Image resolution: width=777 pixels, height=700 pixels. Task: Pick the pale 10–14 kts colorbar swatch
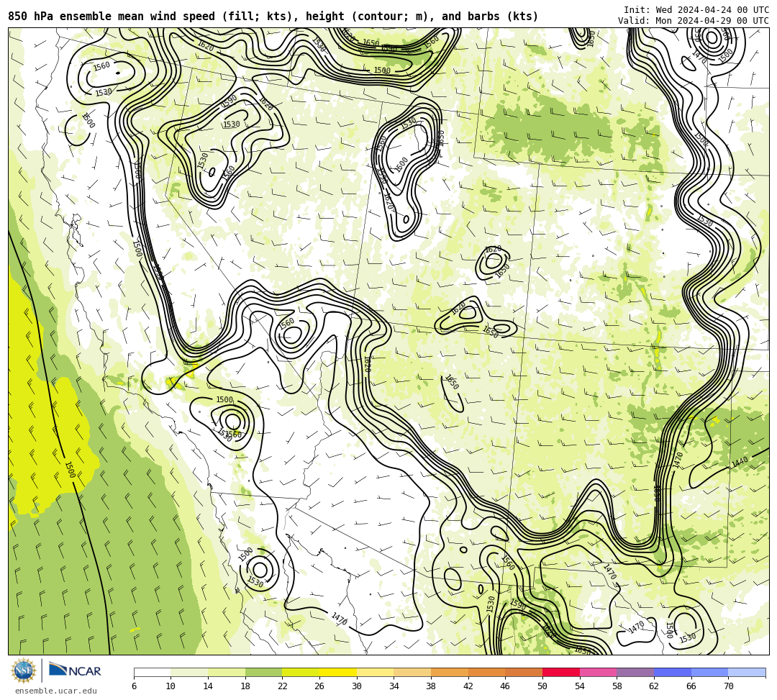189,672
